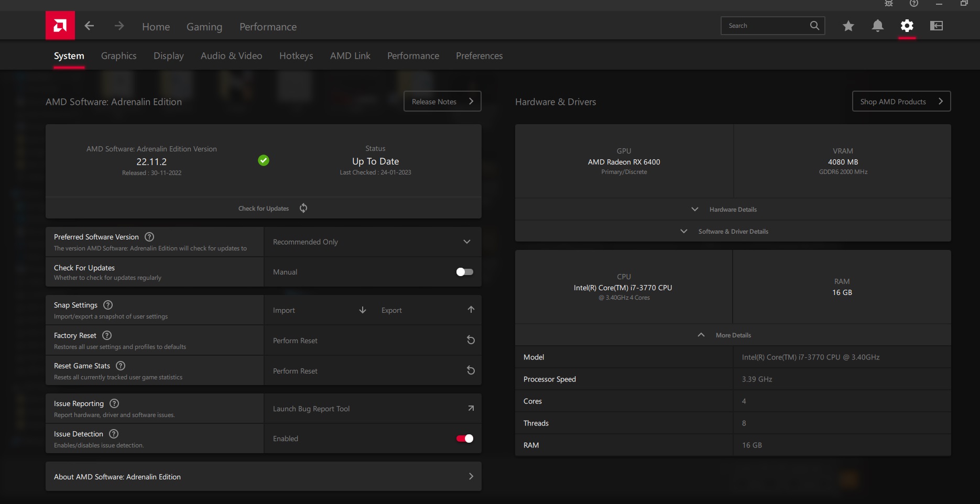Click the Launch Bug Report Tool arrow icon
Viewport: 980px width, 504px height.
pyautogui.click(x=471, y=408)
